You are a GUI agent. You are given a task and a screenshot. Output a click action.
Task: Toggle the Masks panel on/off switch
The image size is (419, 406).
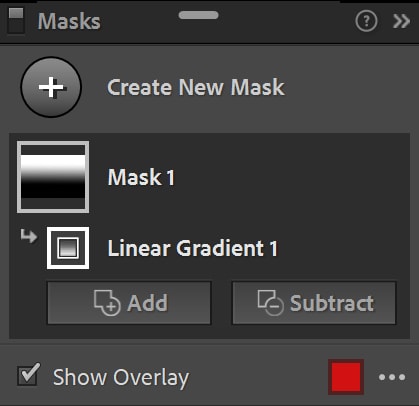(16, 21)
